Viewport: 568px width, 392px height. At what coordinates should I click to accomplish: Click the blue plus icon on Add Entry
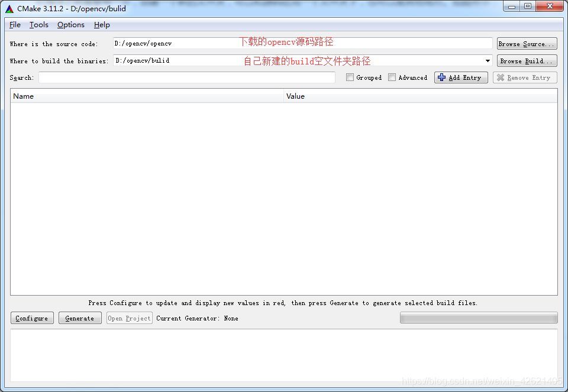pos(441,77)
